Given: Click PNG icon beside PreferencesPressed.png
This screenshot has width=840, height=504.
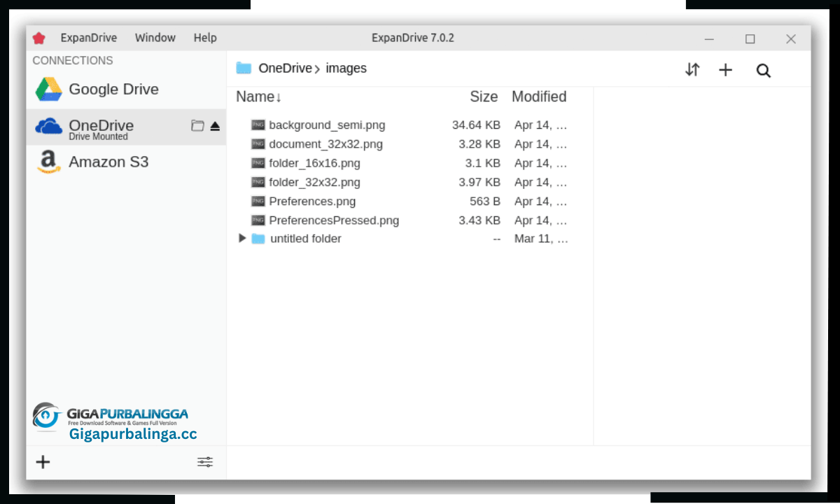Looking at the screenshot, I should [258, 220].
